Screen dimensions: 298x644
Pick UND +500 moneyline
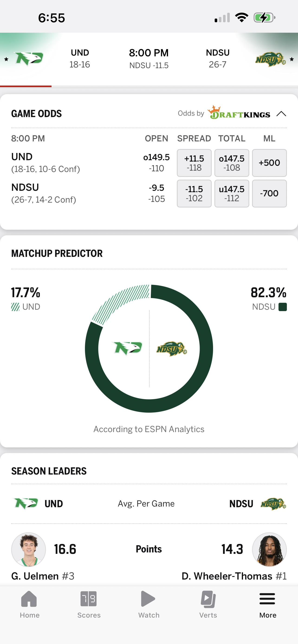pos(269,163)
